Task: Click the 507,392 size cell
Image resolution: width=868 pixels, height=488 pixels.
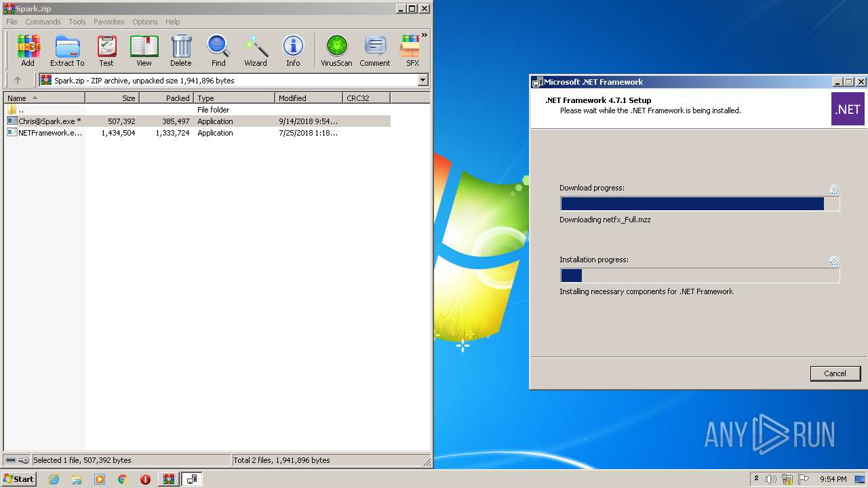Action: 121,121
